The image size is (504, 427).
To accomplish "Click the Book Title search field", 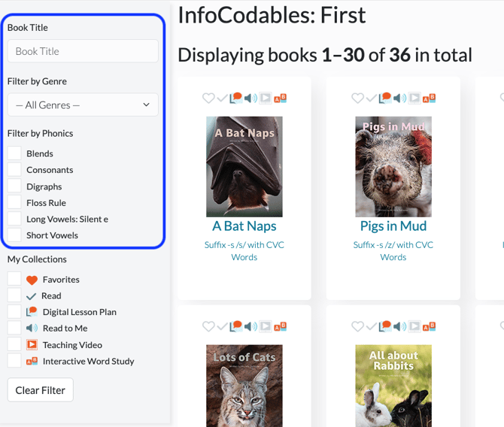I will (x=83, y=51).
